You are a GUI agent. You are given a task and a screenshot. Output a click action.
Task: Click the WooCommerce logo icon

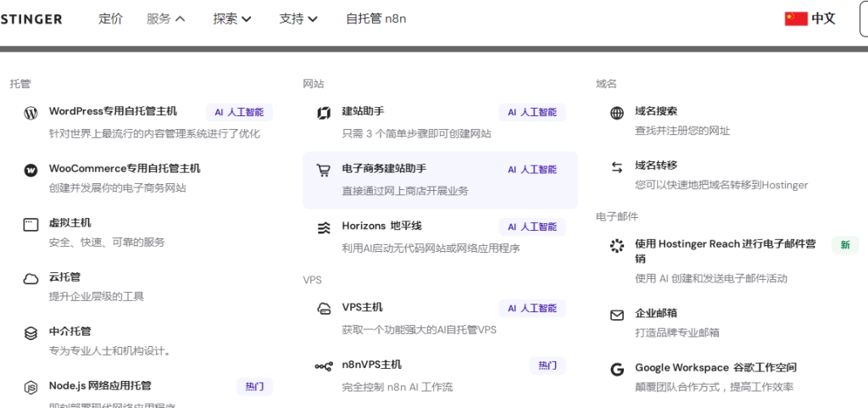[x=31, y=170]
